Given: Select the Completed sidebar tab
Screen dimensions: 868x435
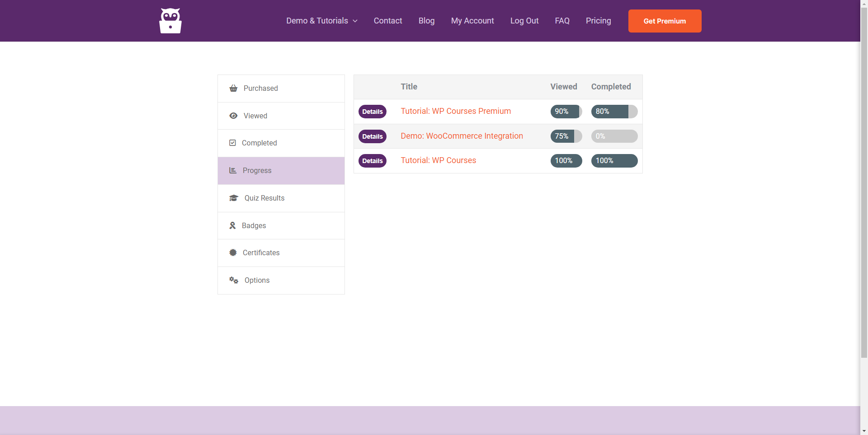Looking at the screenshot, I should [x=281, y=143].
